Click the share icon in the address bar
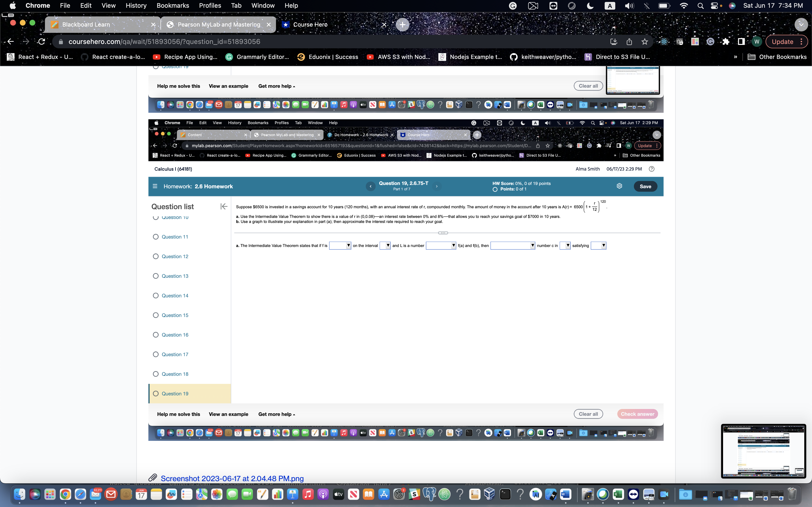Image resolution: width=812 pixels, height=507 pixels. pyautogui.click(x=629, y=41)
